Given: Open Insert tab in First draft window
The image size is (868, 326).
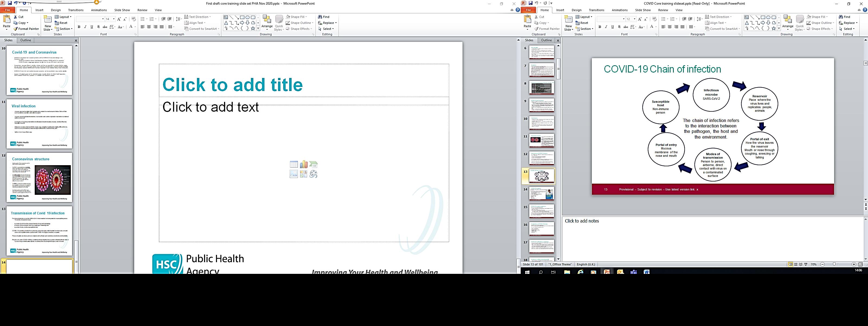Looking at the screenshot, I should click(39, 10).
